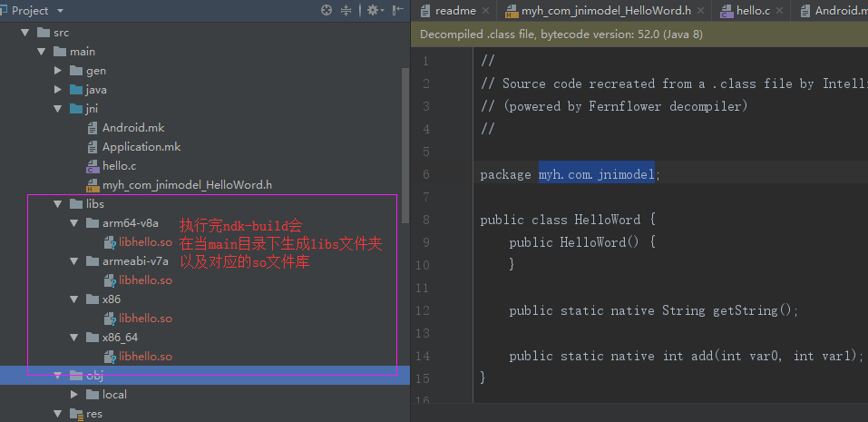
Task: Click the hide project panel icon
Action: (397, 10)
